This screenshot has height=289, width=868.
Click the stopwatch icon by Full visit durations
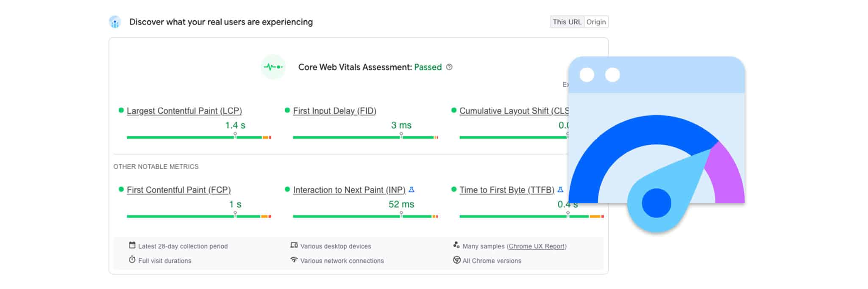click(132, 260)
